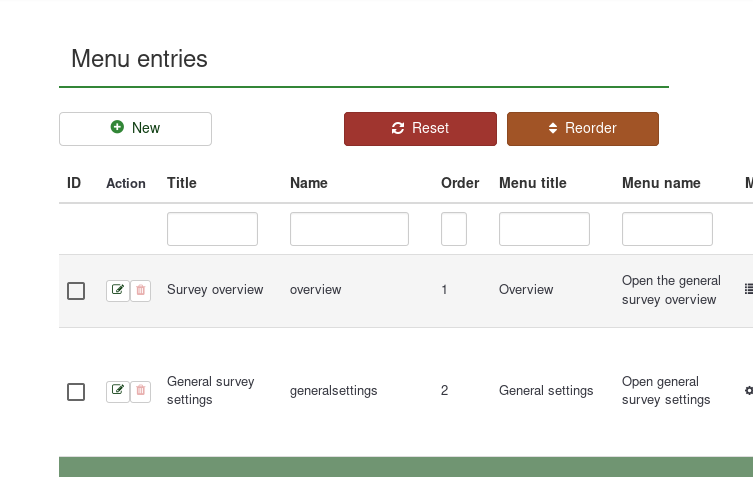The image size is (753, 477).
Task: Click the gear icon in generalsettings row
Action: 749,391
